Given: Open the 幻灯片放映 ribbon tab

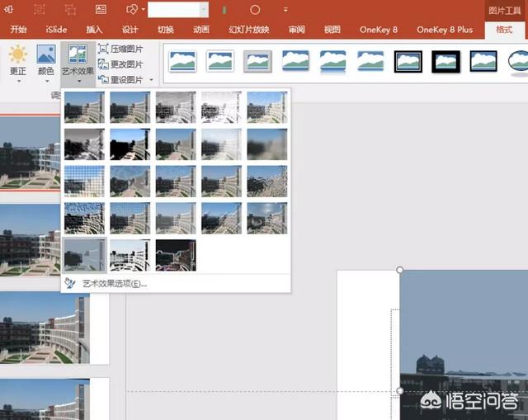Looking at the screenshot, I should click(249, 30).
